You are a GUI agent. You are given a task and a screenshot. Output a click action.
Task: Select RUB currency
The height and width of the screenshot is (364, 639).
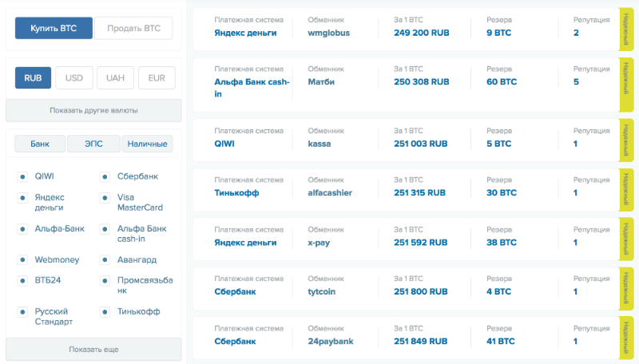coord(33,78)
